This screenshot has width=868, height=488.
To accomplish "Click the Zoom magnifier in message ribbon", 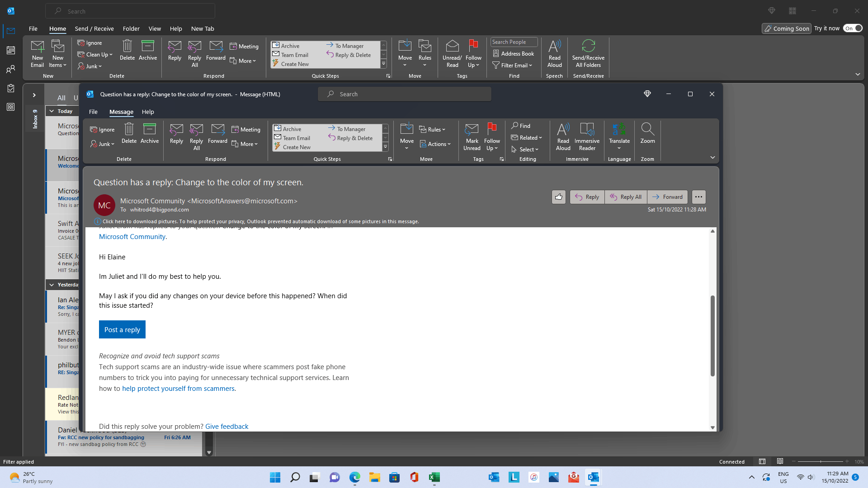I will (x=647, y=134).
